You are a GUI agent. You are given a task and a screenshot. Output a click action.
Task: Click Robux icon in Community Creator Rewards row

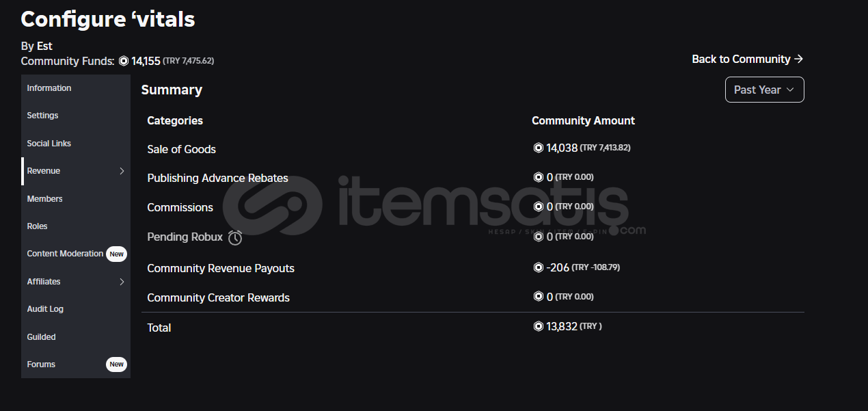click(x=538, y=297)
